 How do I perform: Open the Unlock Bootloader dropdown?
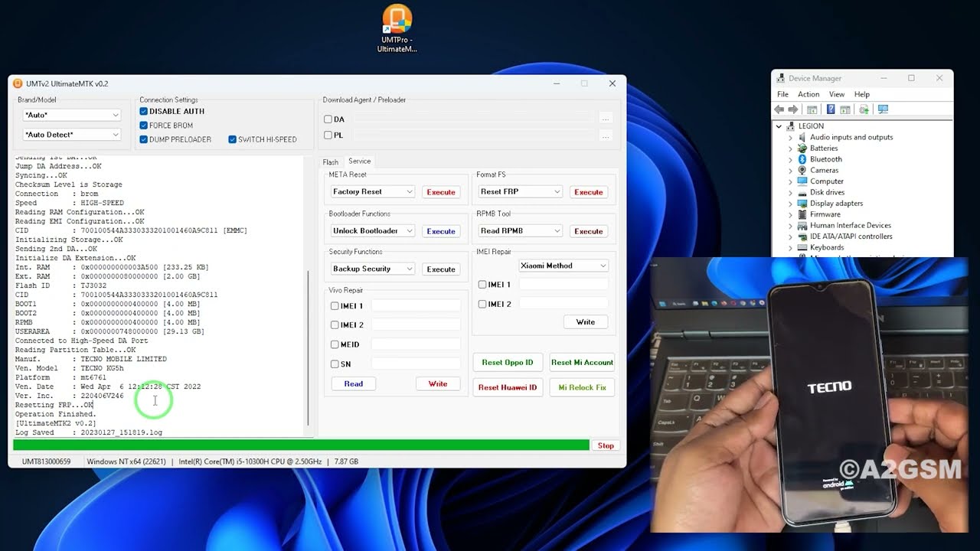click(372, 230)
